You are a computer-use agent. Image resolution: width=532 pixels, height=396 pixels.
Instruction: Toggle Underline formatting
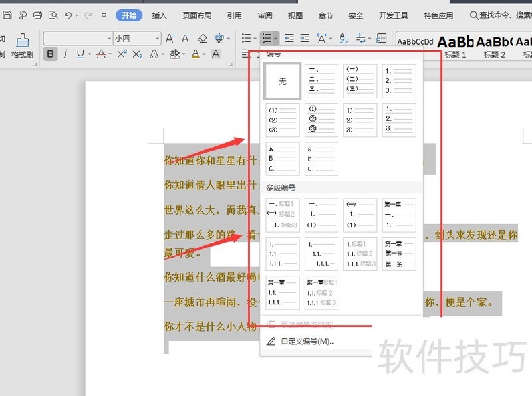pyautogui.click(x=80, y=54)
